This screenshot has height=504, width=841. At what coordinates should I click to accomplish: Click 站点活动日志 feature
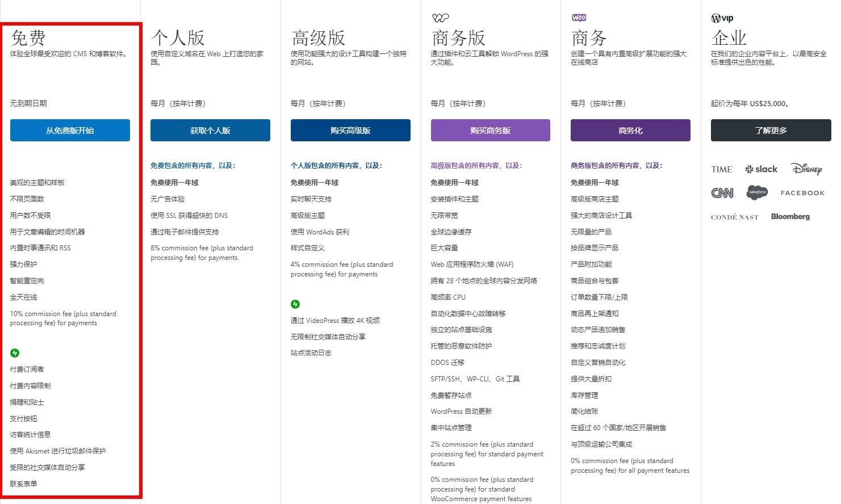[311, 353]
